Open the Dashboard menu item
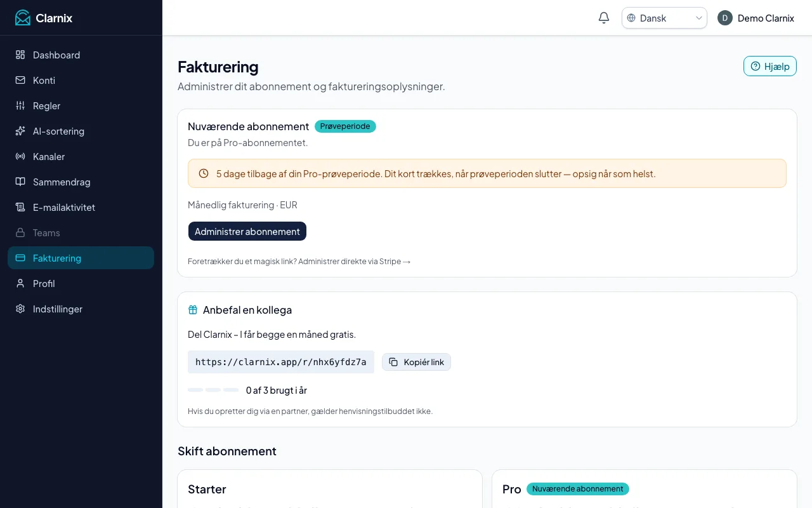Image resolution: width=812 pixels, height=508 pixels. 81,55
